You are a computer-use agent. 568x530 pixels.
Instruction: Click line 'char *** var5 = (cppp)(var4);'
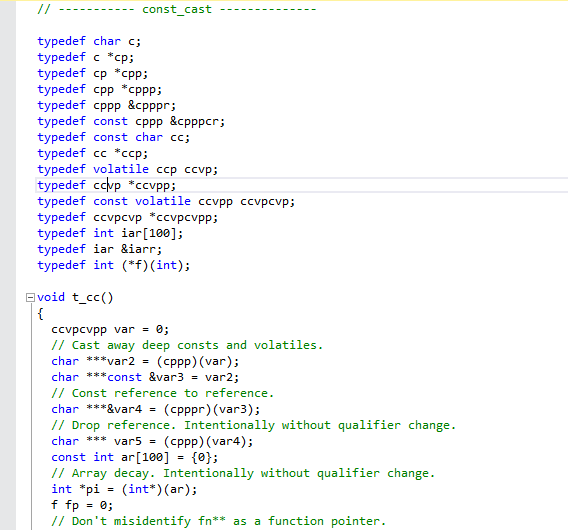[x=152, y=441]
